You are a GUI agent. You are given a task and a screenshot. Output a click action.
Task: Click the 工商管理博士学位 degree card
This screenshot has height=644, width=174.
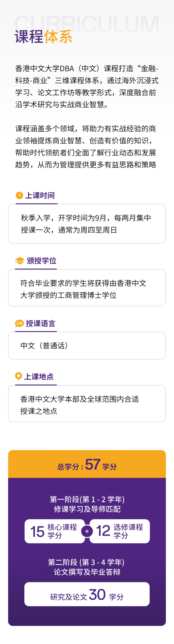[87, 288]
